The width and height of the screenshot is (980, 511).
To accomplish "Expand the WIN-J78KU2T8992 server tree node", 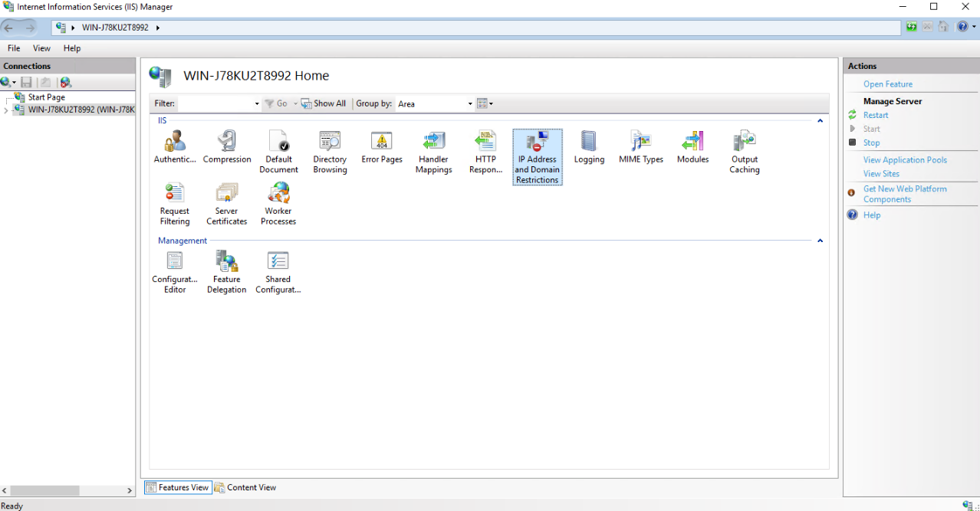I will (6, 110).
